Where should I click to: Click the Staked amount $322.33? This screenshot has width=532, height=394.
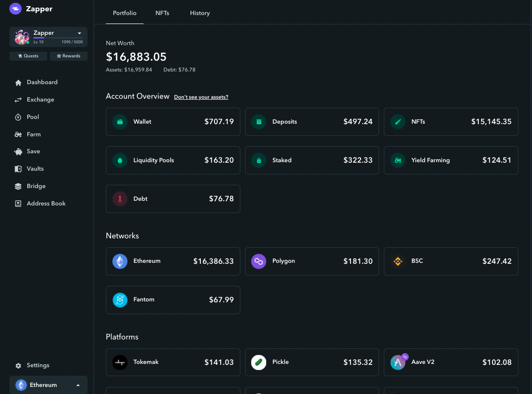point(358,160)
